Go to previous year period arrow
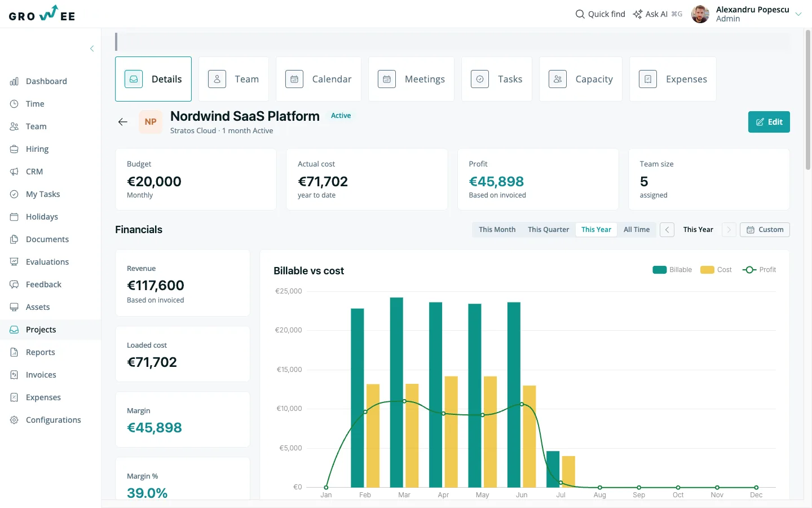The width and height of the screenshot is (812, 508). [667, 230]
